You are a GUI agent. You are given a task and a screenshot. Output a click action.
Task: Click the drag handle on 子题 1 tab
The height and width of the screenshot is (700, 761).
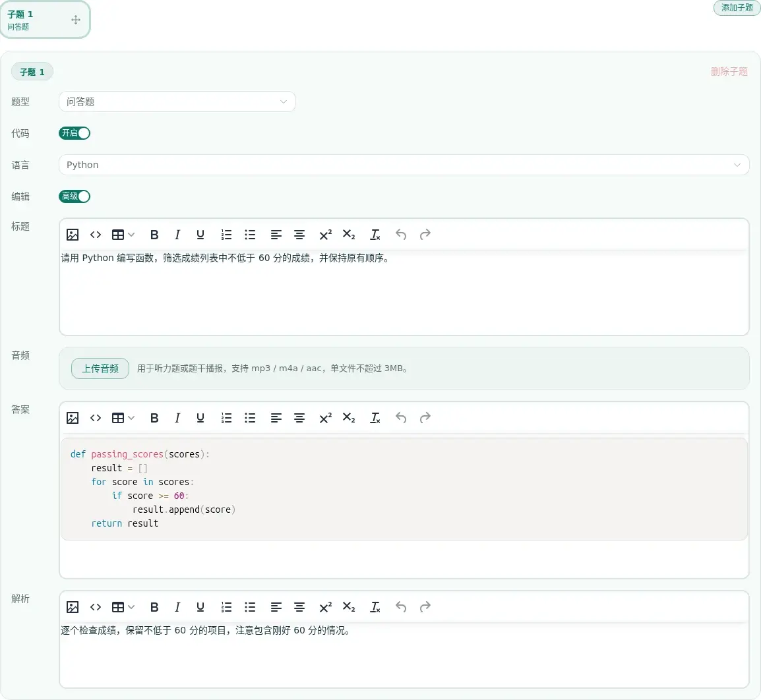click(76, 20)
